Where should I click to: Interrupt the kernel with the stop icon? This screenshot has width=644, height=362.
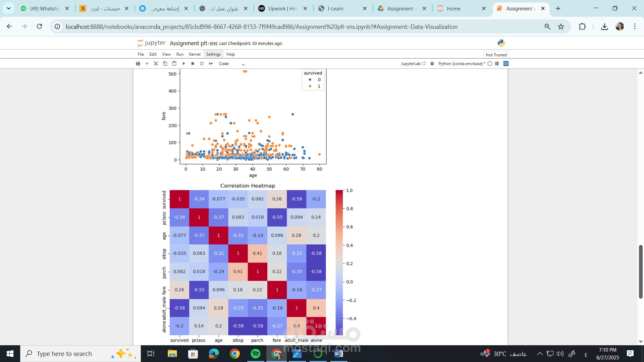[193, 64]
